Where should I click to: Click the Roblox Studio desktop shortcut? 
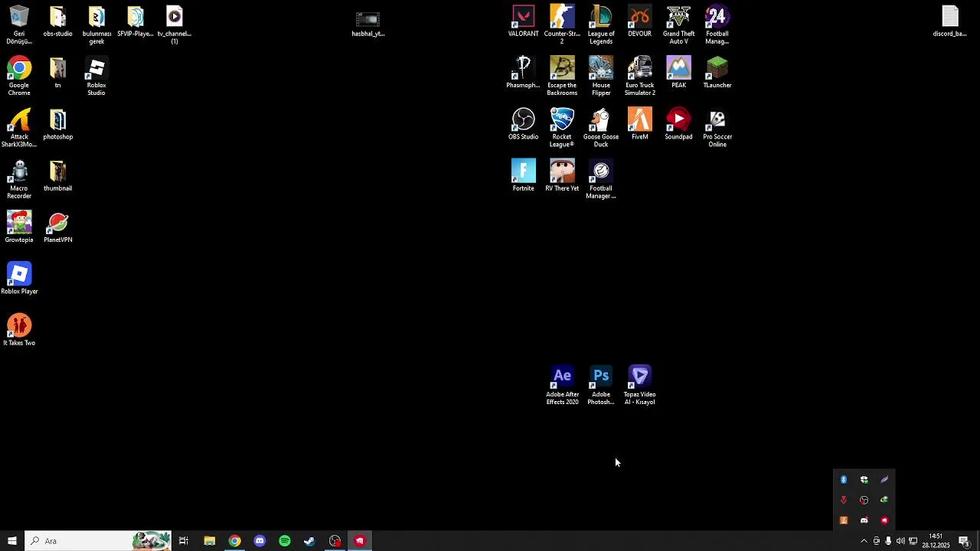[96, 76]
